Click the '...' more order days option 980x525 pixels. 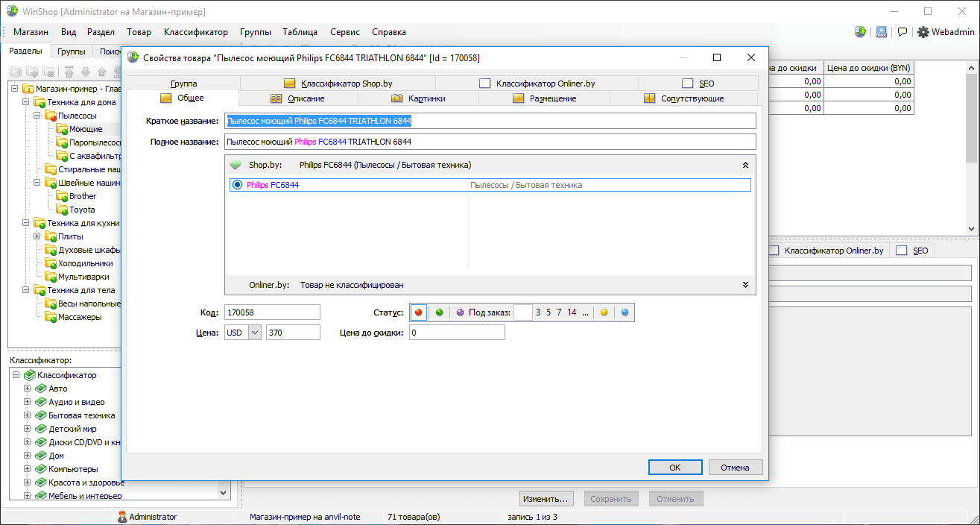click(x=585, y=312)
